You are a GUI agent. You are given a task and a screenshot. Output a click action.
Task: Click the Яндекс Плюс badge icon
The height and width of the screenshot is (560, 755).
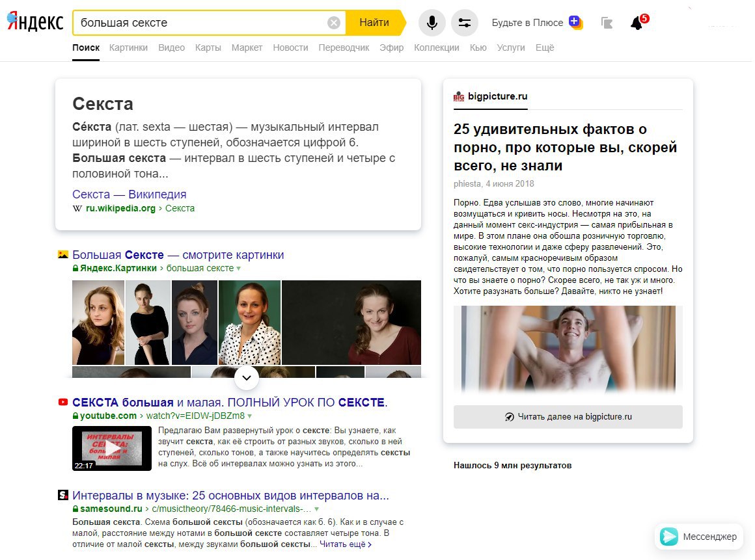(x=575, y=22)
